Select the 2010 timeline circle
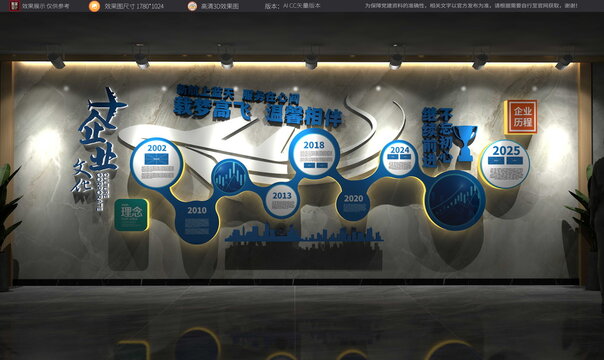The height and width of the screenshot is (360, 604). tap(197, 222)
